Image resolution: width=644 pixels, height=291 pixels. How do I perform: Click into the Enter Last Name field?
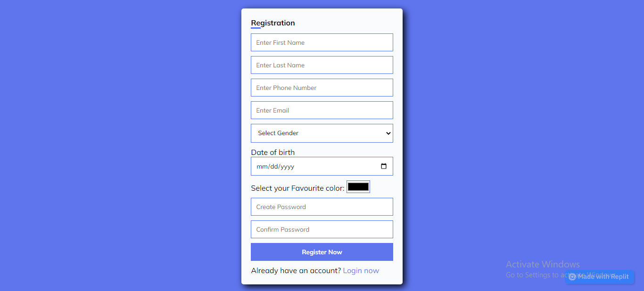pos(322,65)
